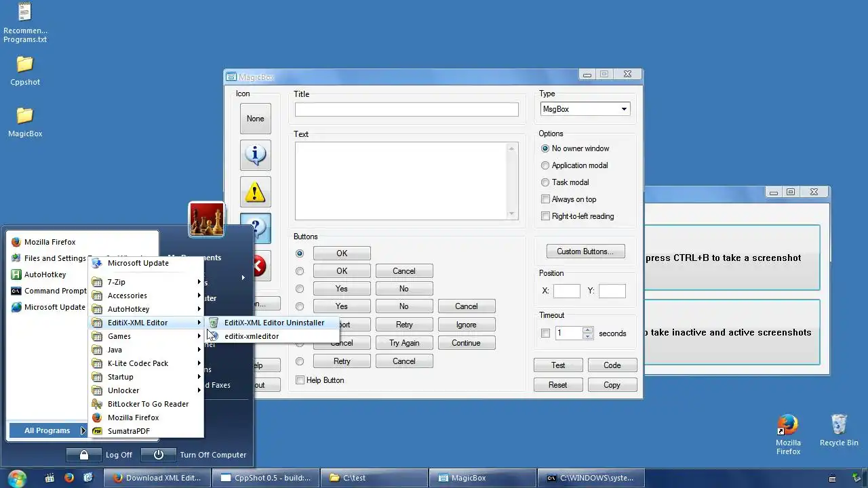Click Firefox quick launch icon on taskbar
Screen dimensions: 868x488
click(68, 478)
